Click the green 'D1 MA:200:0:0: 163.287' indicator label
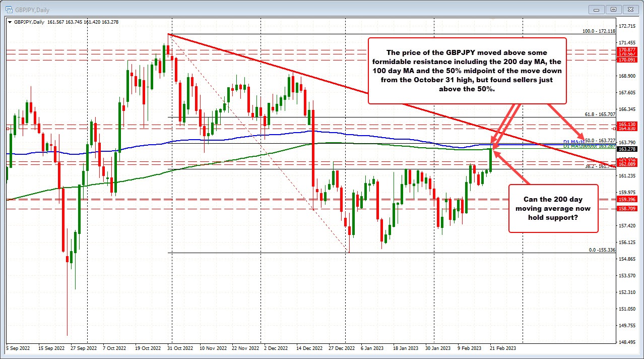Screen dimensions: 644x359 click(x=590, y=146)
